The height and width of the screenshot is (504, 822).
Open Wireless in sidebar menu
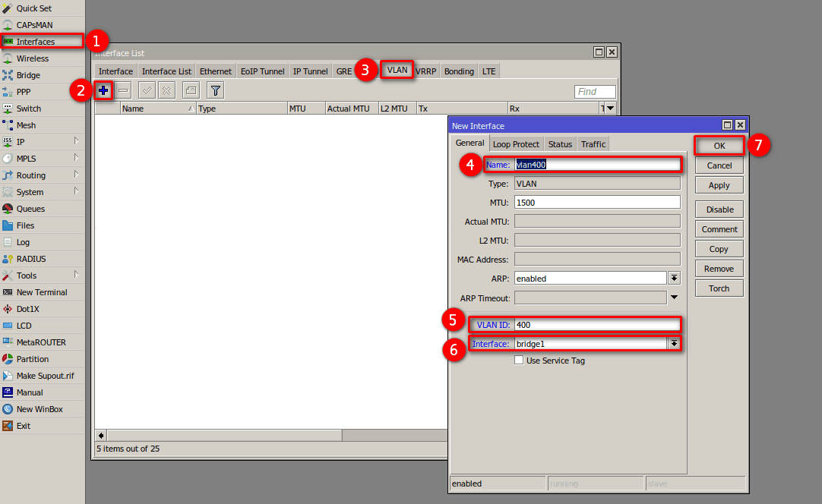pyautogui.click(x=32, y=58)
